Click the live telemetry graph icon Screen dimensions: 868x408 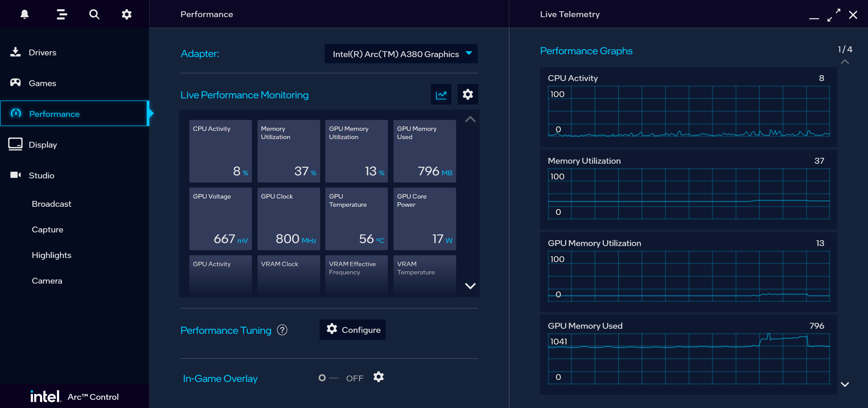point(441,95)
